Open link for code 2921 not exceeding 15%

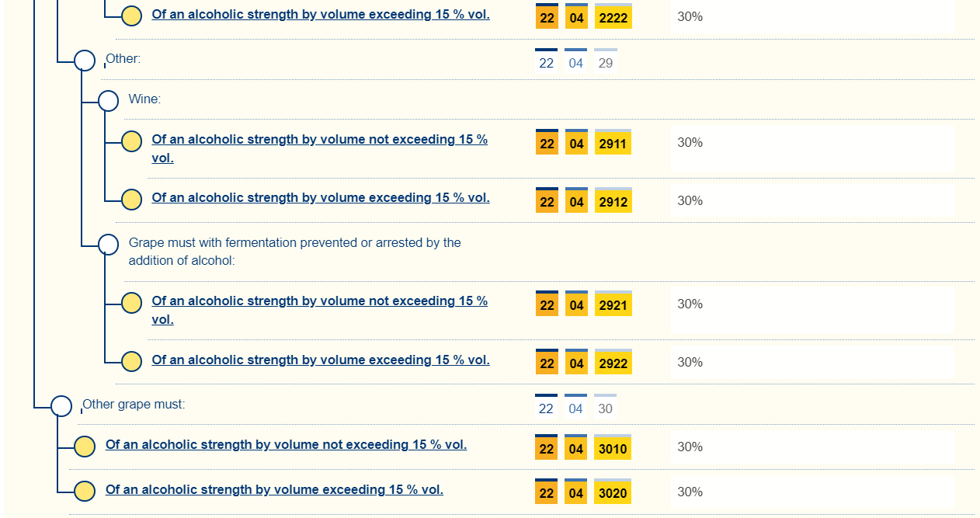(x=319, y=301)
